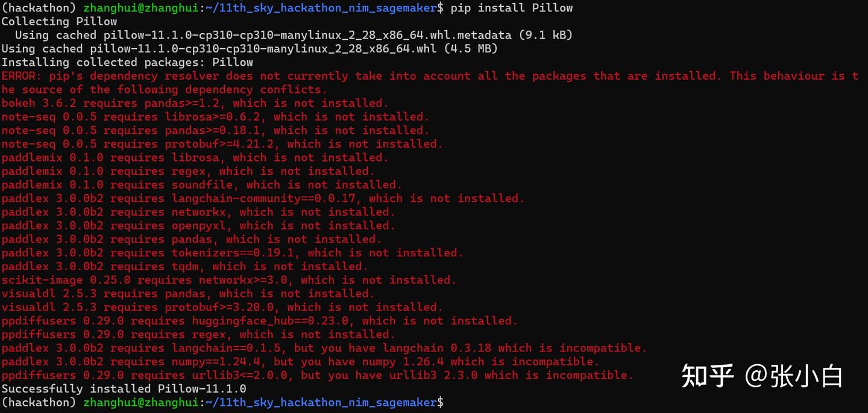Click the ppdiffusers urllib3 incompatibility line
868x413 pixels.
(x=317, y=375)
